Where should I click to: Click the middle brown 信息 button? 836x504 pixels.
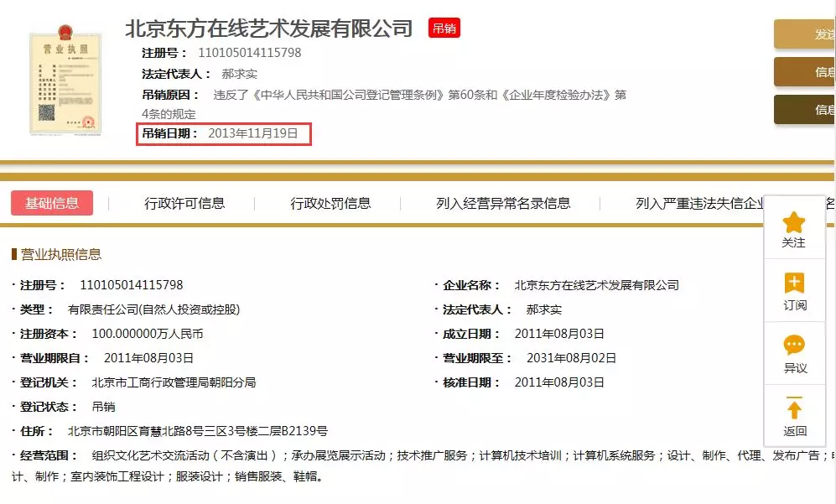pyautogui.click(x=806, y=72)
